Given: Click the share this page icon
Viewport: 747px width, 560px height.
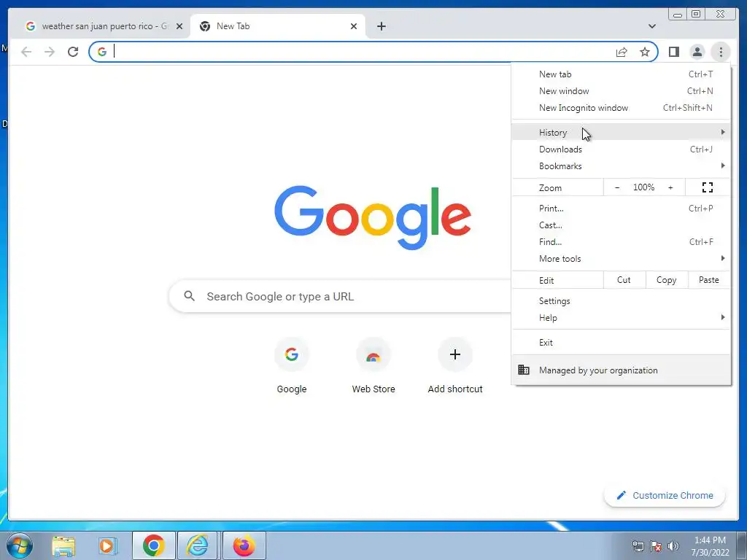Looking at the screenshot, I should 622,52.
